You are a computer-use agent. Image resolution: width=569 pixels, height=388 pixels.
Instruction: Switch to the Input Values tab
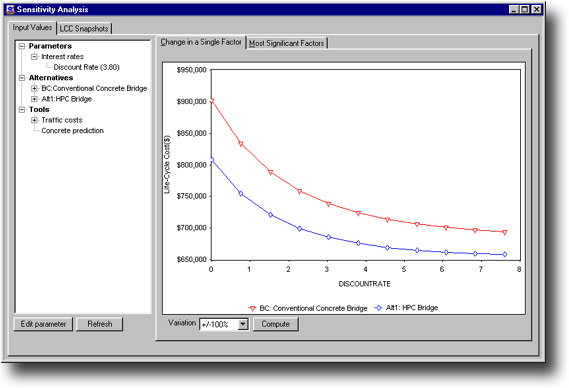(x=32, y=28)
